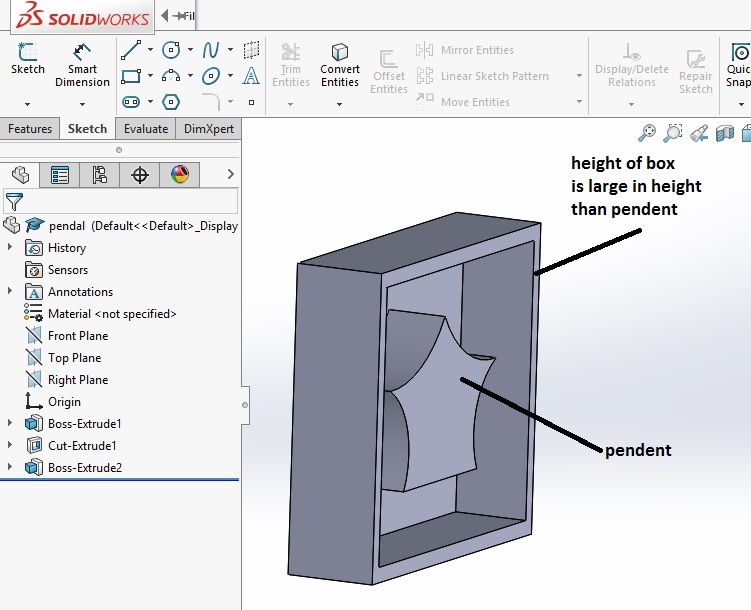The height and width of the screenshot is (610, 751).
Task: Expand Boss-Extrude1 feature
Action: coord(10,423)
